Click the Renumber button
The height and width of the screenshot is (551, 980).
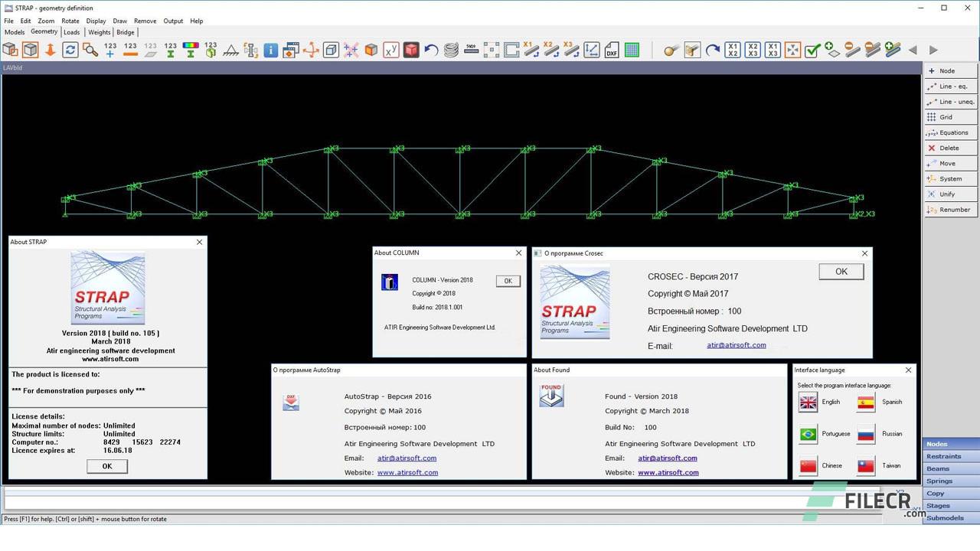951,210
